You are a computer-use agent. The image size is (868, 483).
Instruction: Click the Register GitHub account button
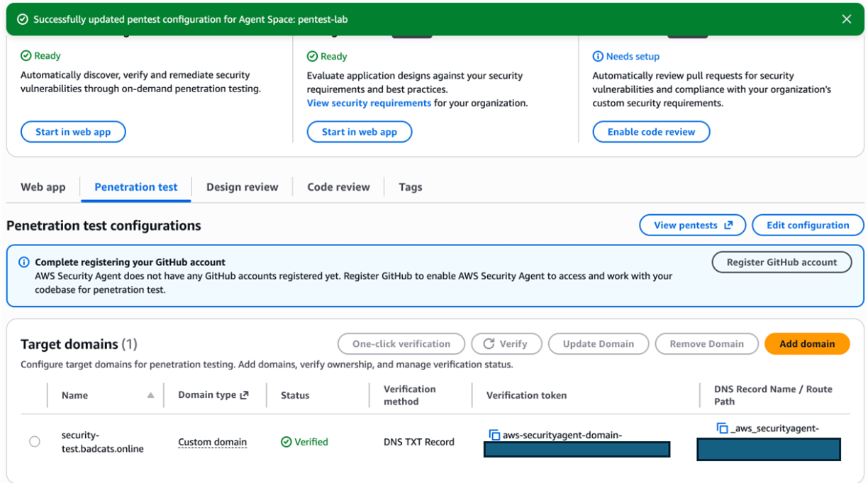[x=781, y=262]
